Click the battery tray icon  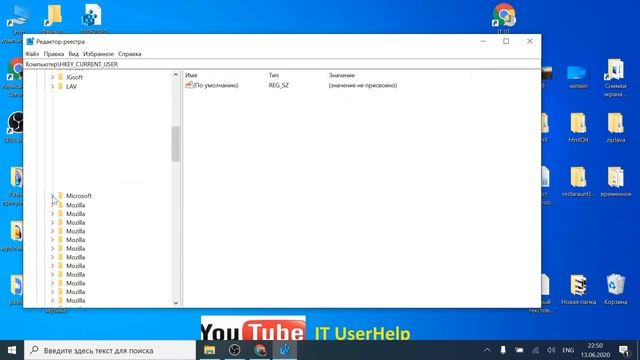[519, 350]
